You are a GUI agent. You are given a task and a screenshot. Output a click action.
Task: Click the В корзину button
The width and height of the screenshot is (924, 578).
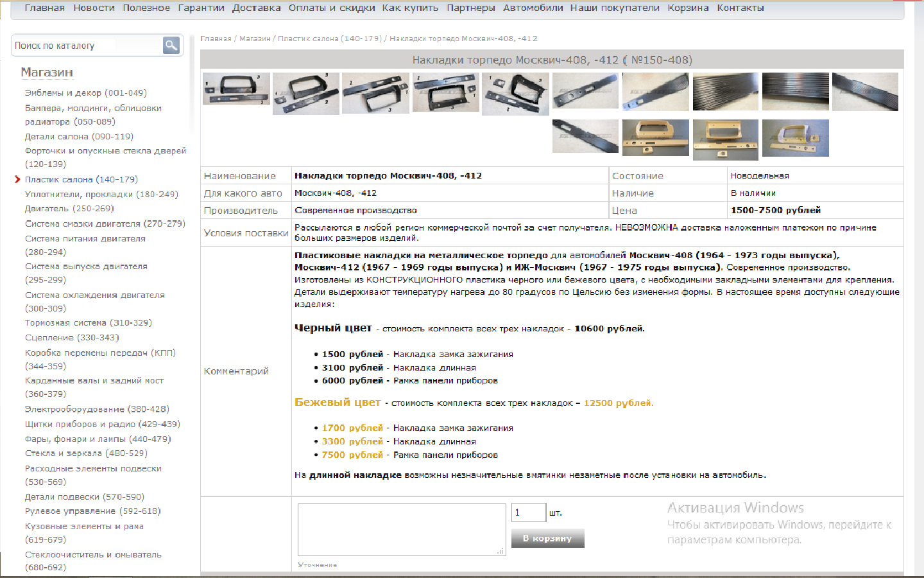(547, 538)
